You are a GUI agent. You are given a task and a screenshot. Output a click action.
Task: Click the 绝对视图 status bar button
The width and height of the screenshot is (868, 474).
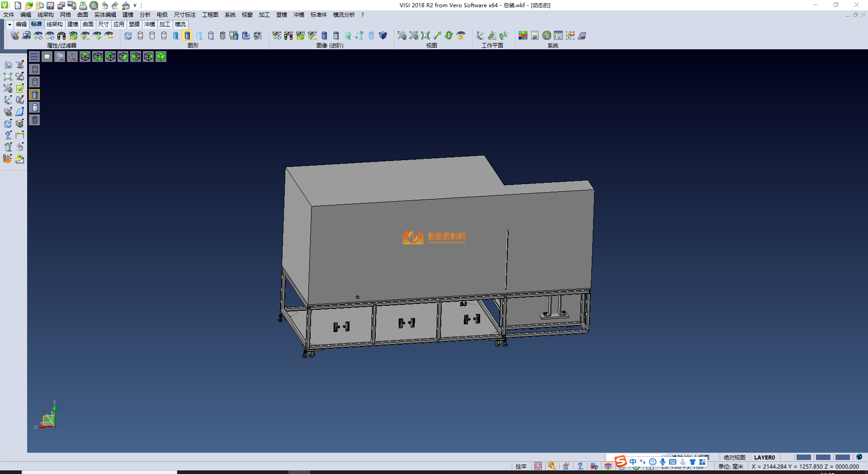pos(734,457)
